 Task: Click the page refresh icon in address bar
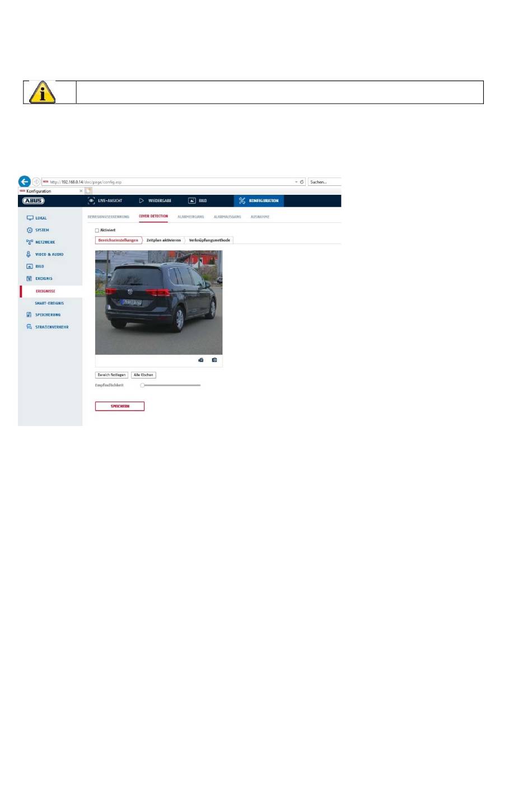pyautogui.click(x=302, y=182)
